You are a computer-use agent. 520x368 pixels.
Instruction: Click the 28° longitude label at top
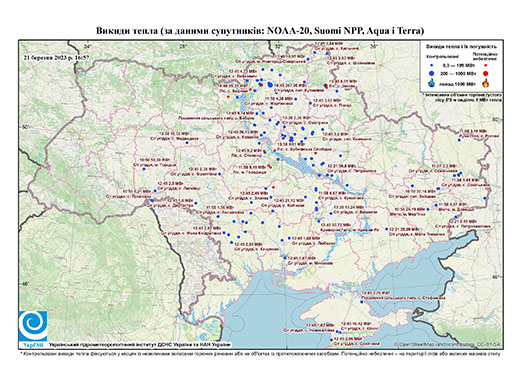click(x=183, y=46)
